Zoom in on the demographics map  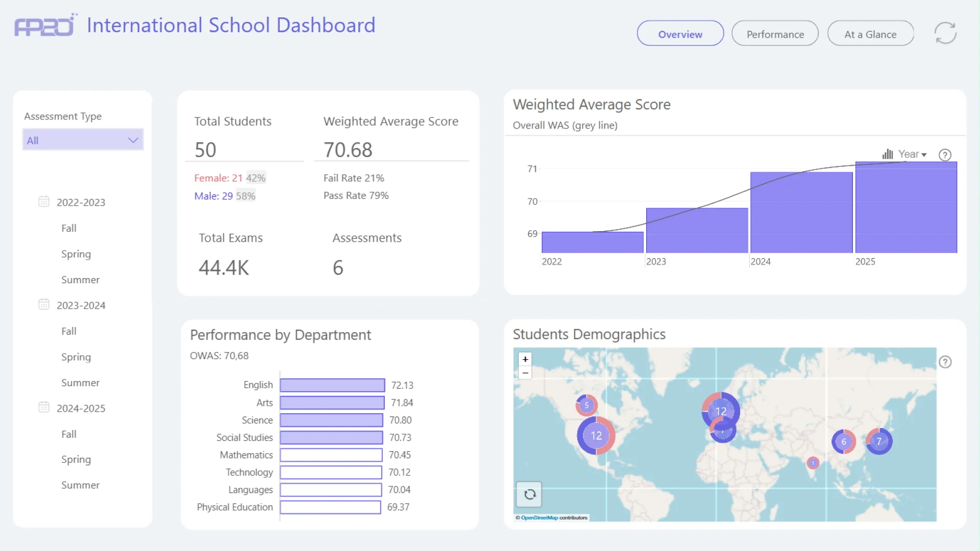[525, 359]
